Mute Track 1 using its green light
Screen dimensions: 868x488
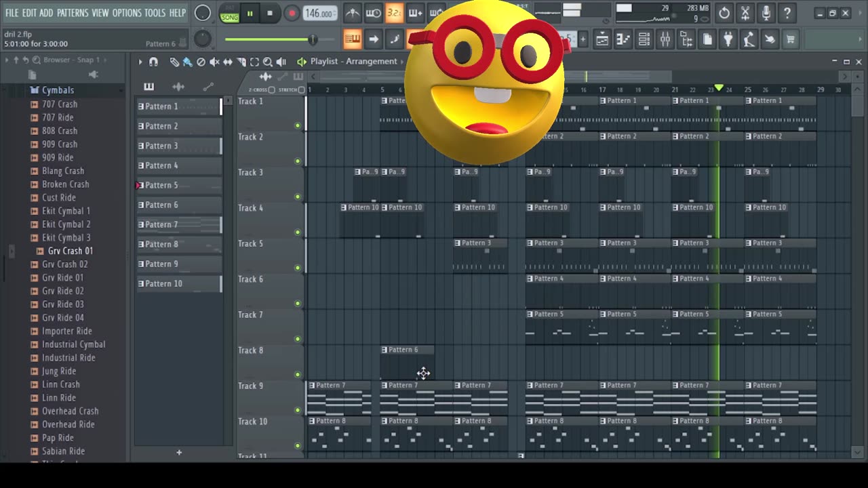pos(297,125)
